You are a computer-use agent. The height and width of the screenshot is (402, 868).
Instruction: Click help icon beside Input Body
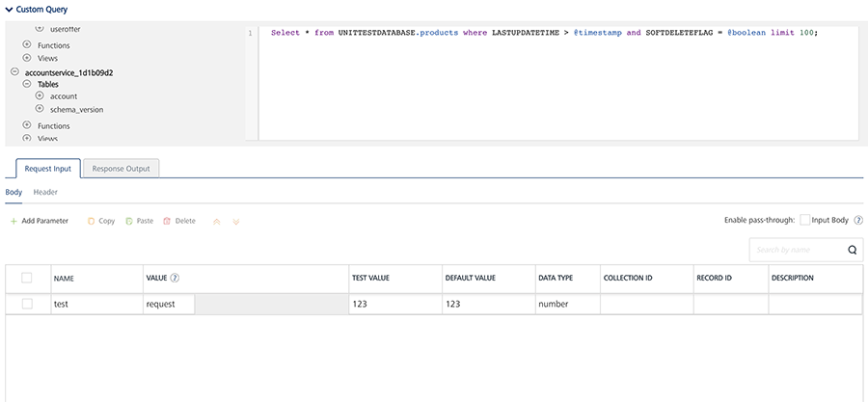click(x=857, y=220)
